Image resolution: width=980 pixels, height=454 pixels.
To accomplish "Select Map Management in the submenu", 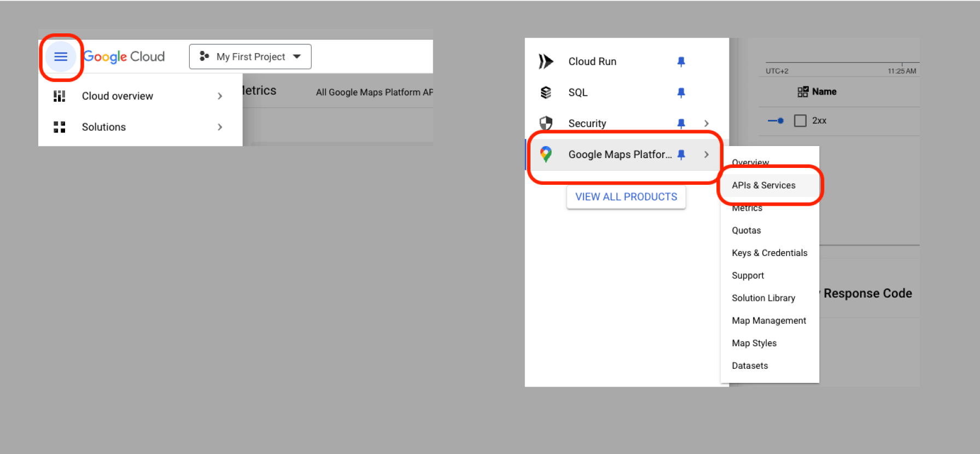I will click(x=770, y=321).
